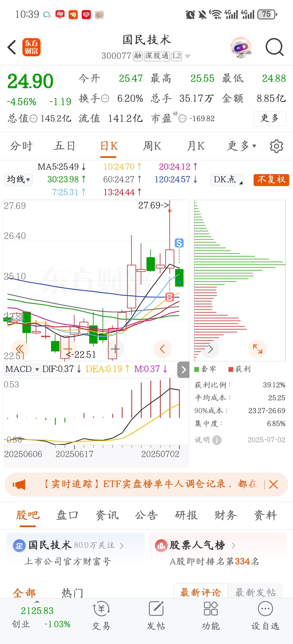Tap the megaphone announcement icon
The height and width of the screenshot is (644, 293).
(19, 484)
